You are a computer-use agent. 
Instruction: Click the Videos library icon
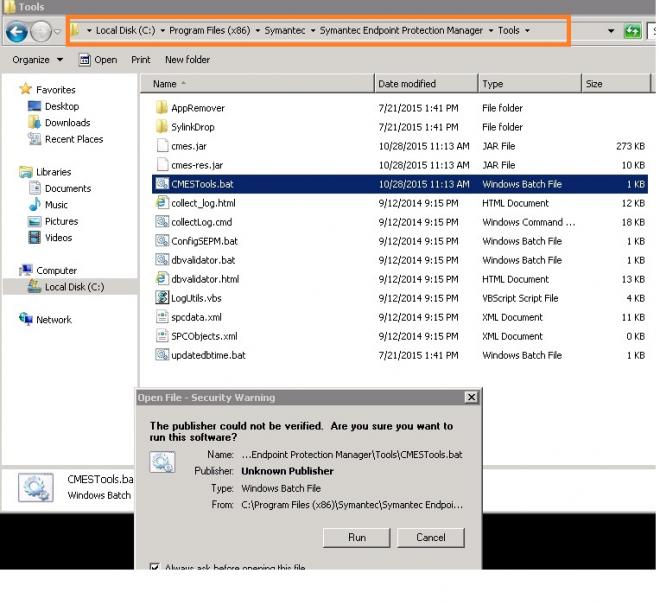[34, 237]
